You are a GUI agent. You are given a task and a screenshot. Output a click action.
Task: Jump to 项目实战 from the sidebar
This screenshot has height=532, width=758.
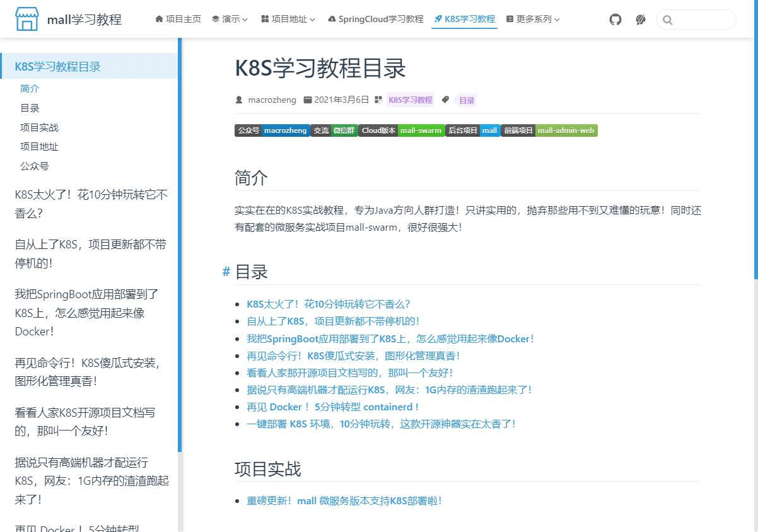tap(39, 127)
